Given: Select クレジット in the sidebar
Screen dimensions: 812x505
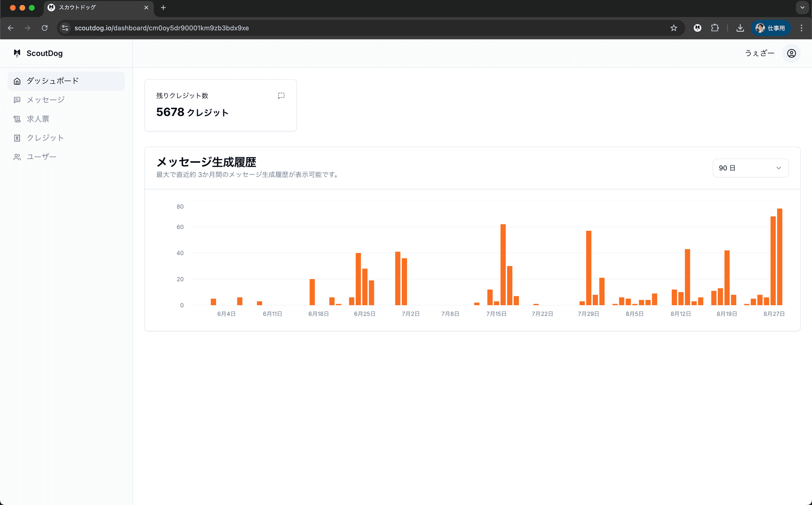Looking at the screenshot, I should (x=45, y=138).
